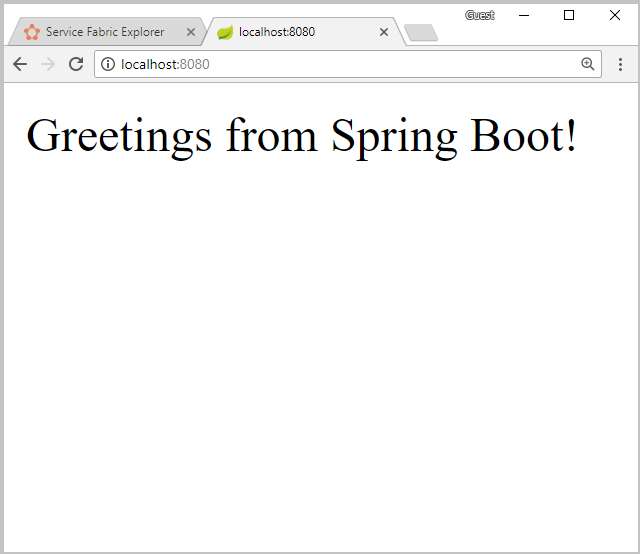Close the localhost:8080 tab
This screenshot has height=554, width=640.
[x=384, y=32]
